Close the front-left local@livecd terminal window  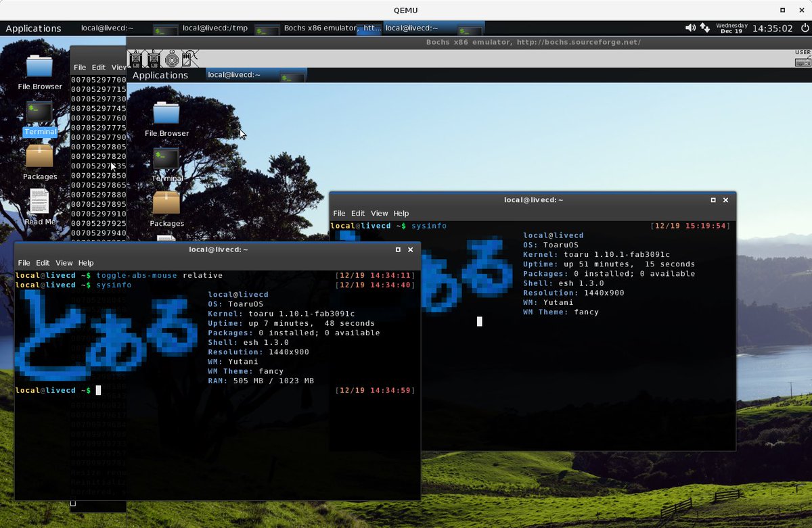[x=410, y=249]
